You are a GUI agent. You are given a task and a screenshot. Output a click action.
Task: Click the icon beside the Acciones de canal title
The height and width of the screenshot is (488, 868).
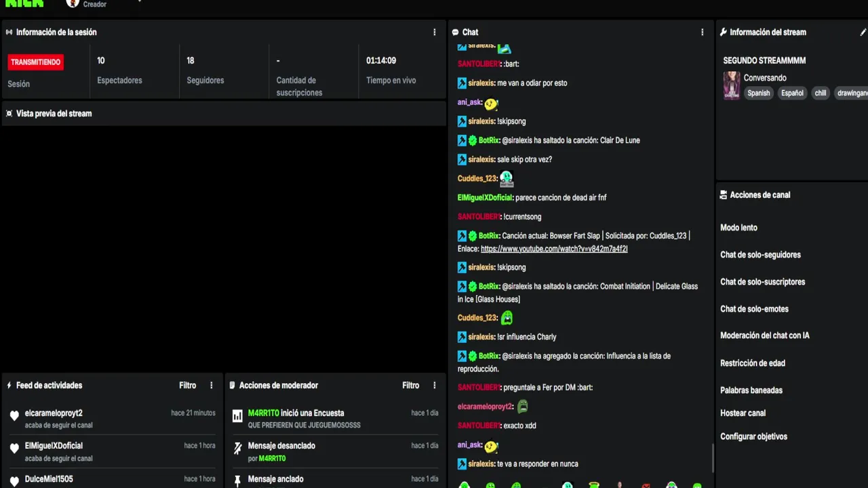point(724,195)
